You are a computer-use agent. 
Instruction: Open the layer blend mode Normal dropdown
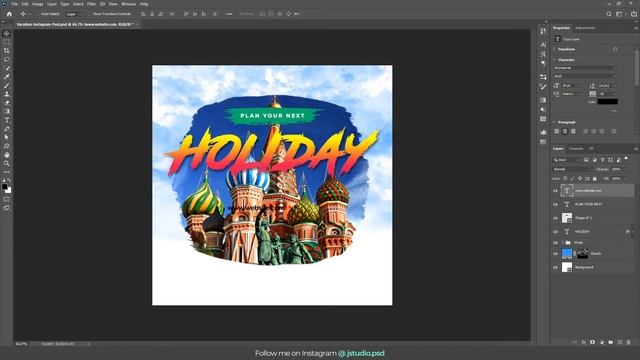(x=572, y=169)
